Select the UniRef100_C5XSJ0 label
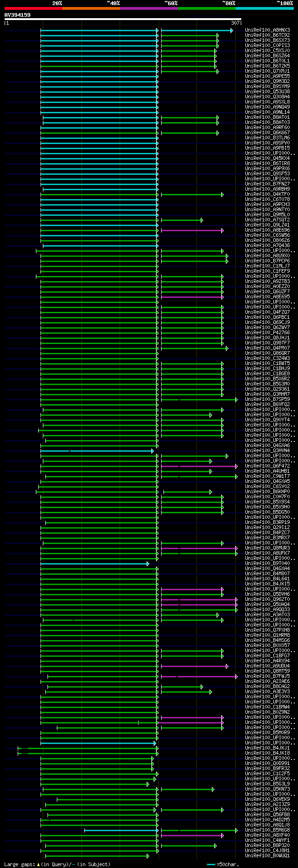Screen dimensions: 298x868 coord(267,51)
